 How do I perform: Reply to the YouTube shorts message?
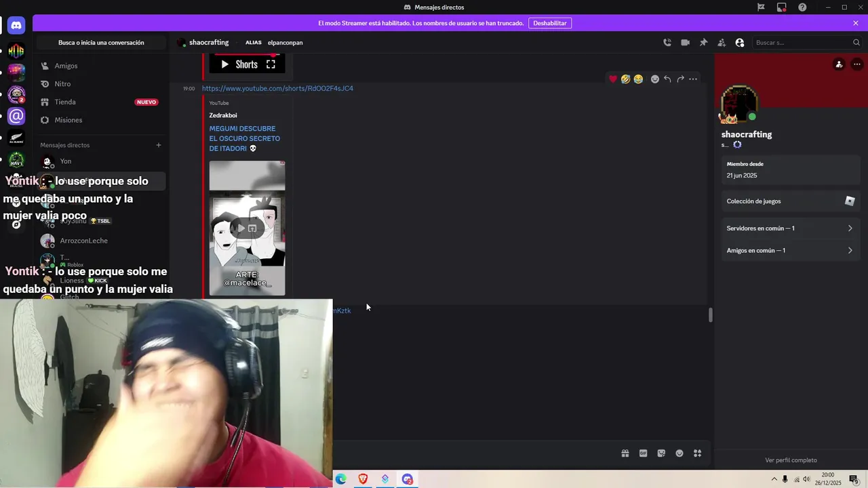click(x=667, y=79)
